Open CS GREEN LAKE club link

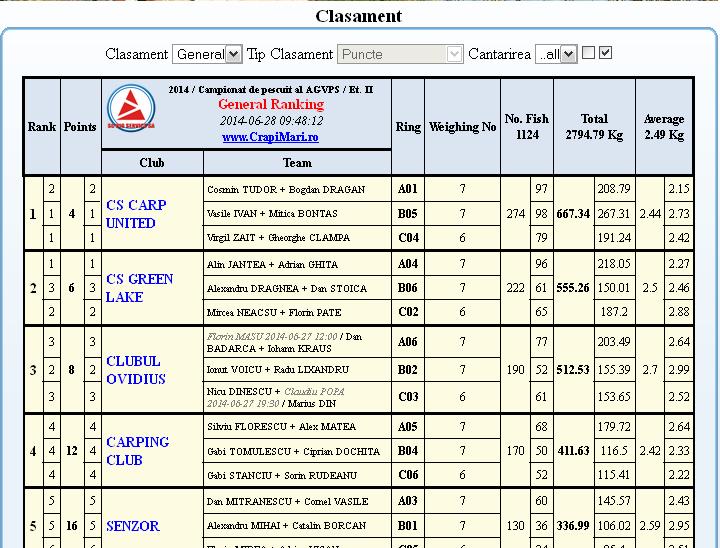(140, 288)
